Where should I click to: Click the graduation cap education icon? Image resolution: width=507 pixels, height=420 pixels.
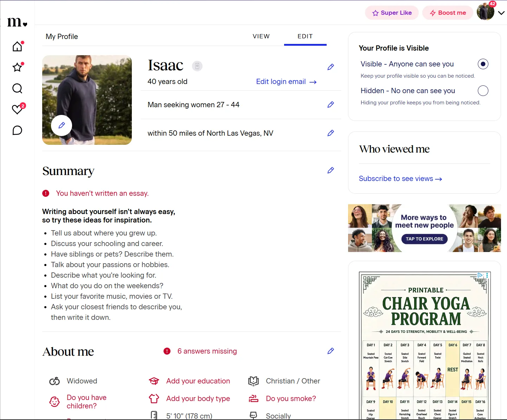click(x=154, y=381)
